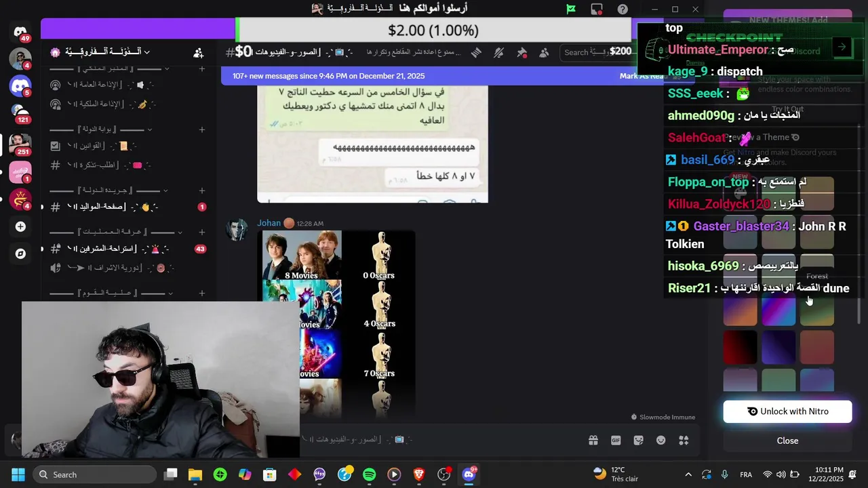Open the pink server icon with badge 1
Viewport: 868px width, 488px height.
[20, 172]
